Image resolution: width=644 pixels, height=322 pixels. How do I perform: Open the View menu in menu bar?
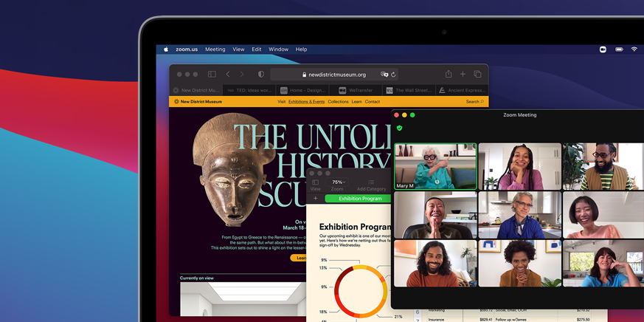click(x=238, y=49)
